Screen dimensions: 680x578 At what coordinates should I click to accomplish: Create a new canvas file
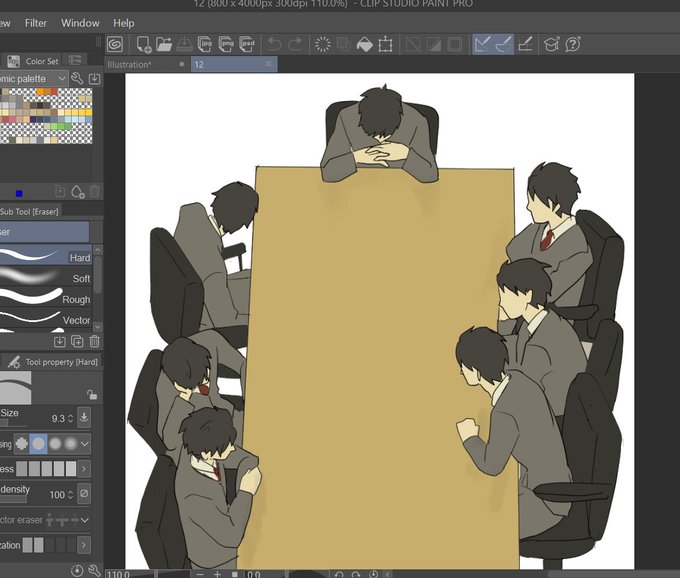(x=144, y=44)
